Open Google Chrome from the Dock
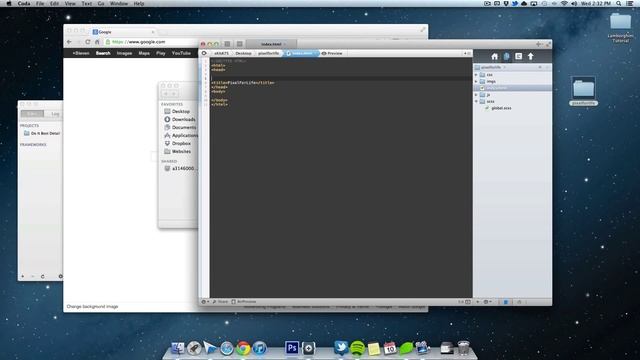640x360 pixels. (243, 348)
